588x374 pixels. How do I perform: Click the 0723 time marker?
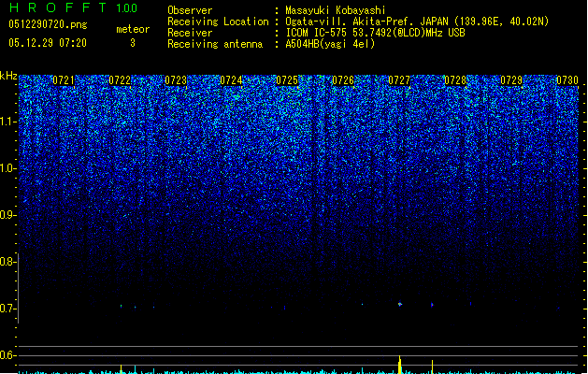click(176, 80)
